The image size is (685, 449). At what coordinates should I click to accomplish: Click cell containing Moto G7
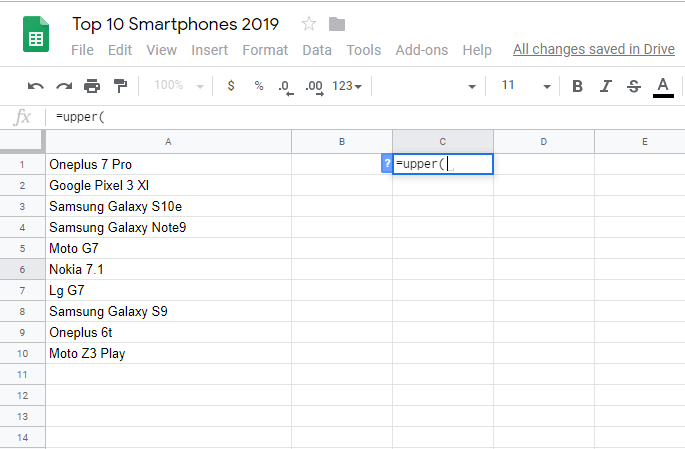point(168,248)
